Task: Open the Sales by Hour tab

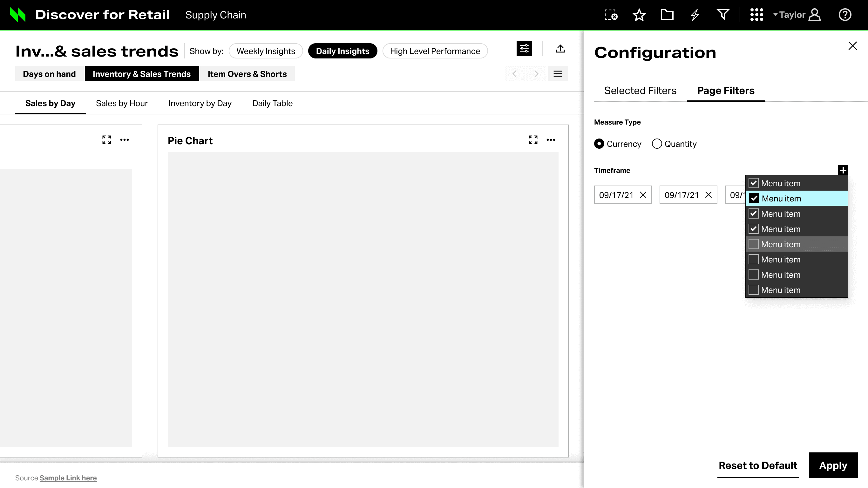Action: pyautogui.click(x=122, y=104)
